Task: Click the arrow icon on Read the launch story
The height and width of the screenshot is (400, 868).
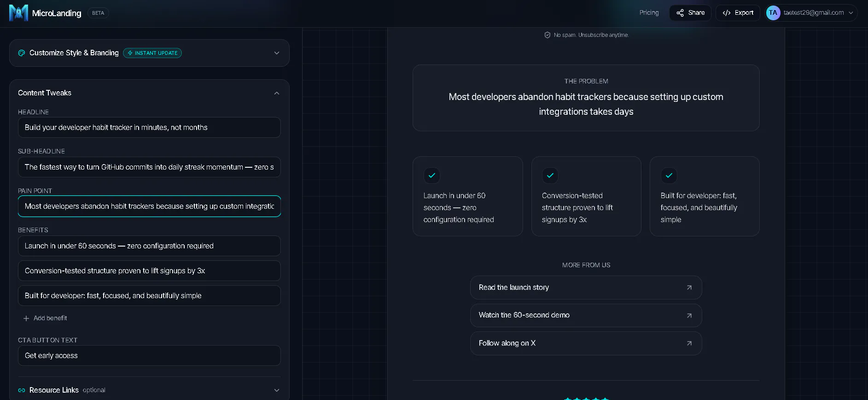Action: (689, 288)
